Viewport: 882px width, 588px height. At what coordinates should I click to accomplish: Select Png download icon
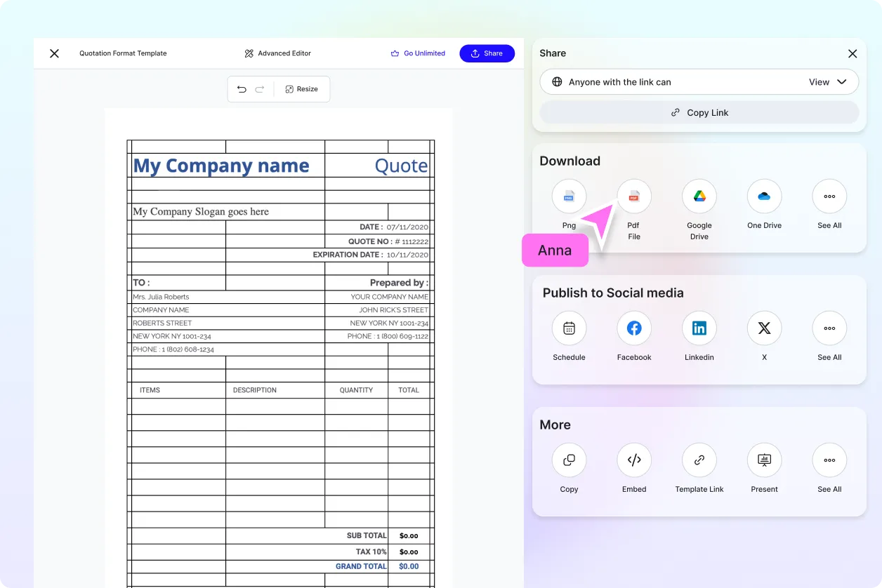(x=569, y=196)
